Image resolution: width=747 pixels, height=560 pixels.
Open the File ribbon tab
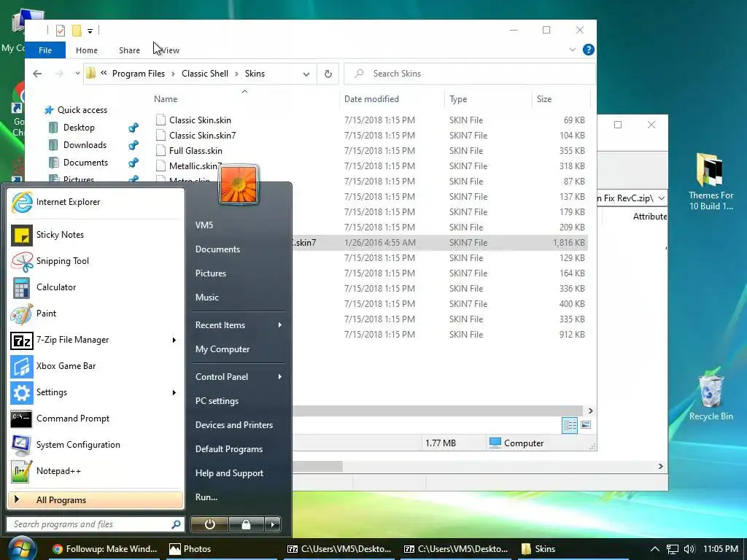45,50
